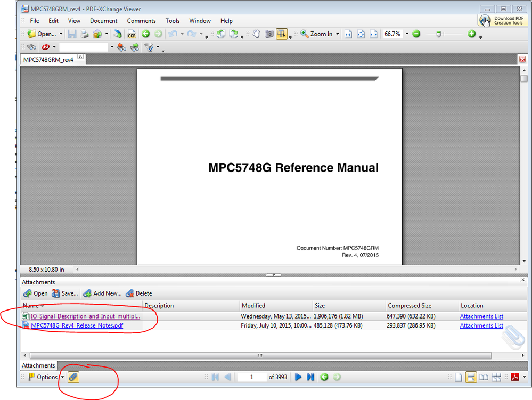Click the binoculars Find icon
This screenshot has width=532, height=400.
click(x=31, y=47)
